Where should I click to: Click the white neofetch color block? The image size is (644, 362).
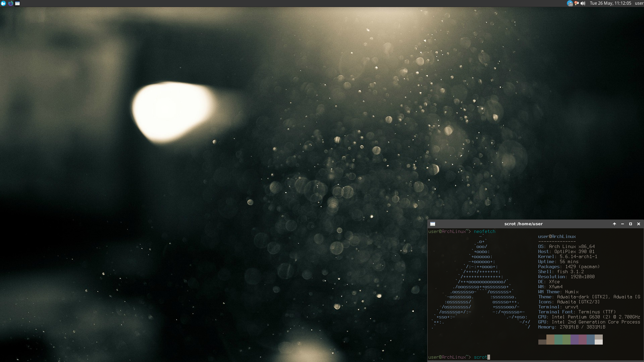click(599, 342)
